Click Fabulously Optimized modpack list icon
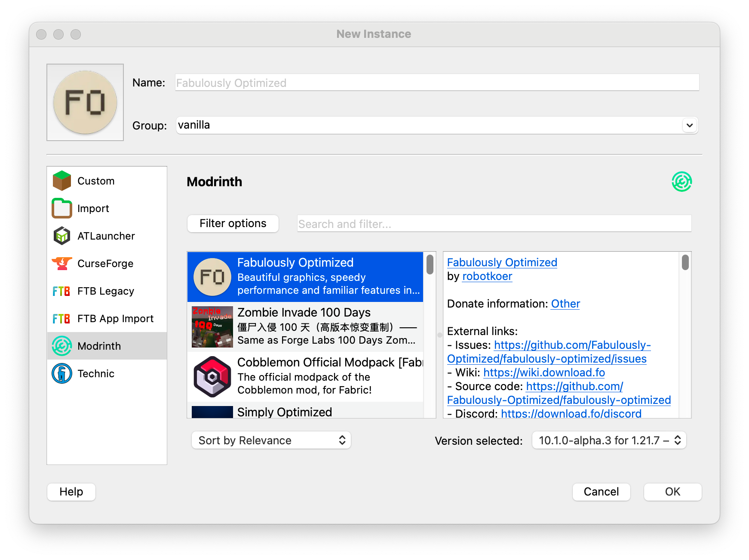This screenshot has width=749, height=560. [x=212, y=277]
